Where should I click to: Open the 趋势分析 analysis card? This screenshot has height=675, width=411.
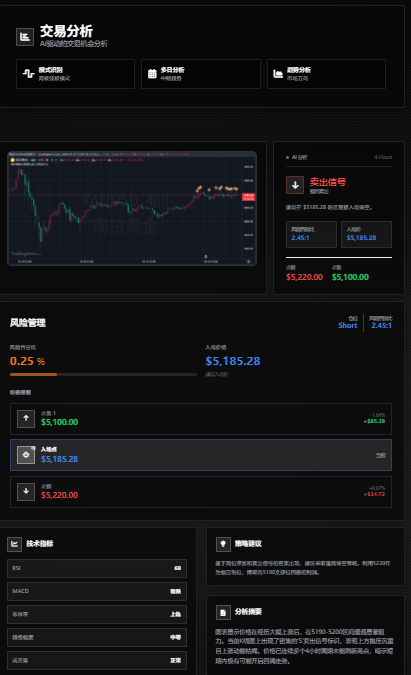click(x=326, y=74)
